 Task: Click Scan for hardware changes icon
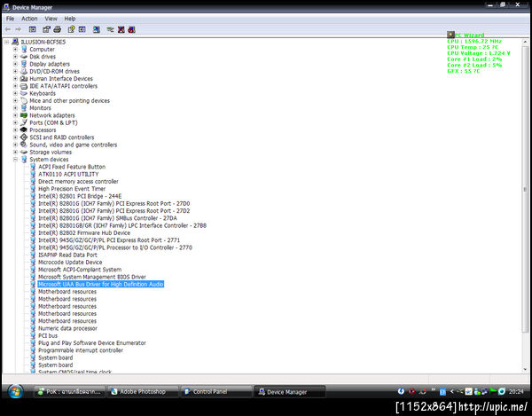click(x=97, y=29)
